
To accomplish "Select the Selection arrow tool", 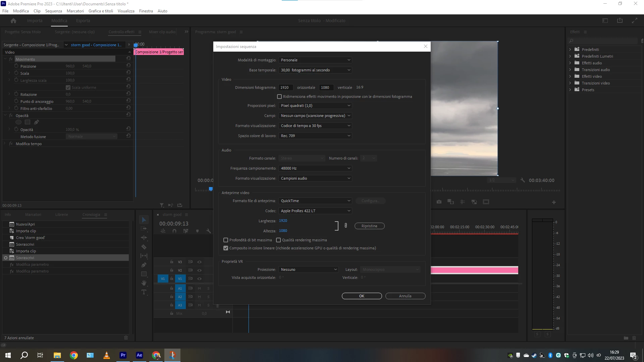I will [144, 220].
